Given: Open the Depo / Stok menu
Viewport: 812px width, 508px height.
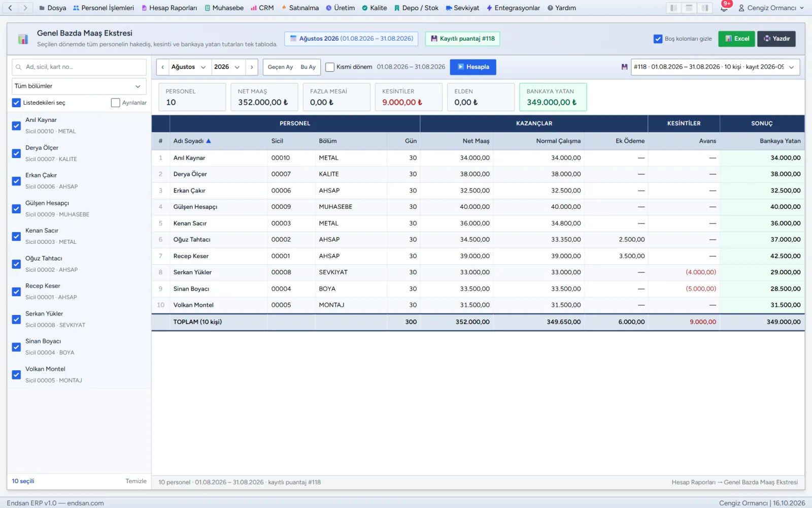Looking at the screenshot, I should point(417,8).
